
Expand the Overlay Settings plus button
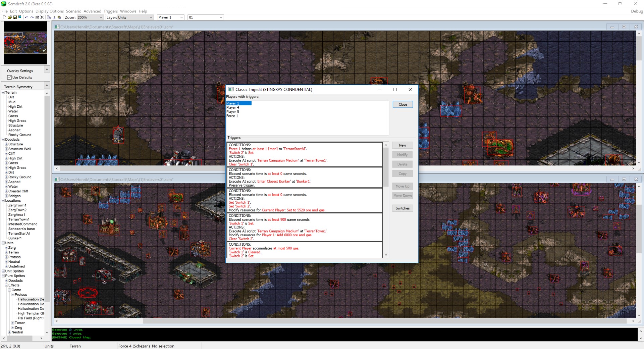[47, 69]
